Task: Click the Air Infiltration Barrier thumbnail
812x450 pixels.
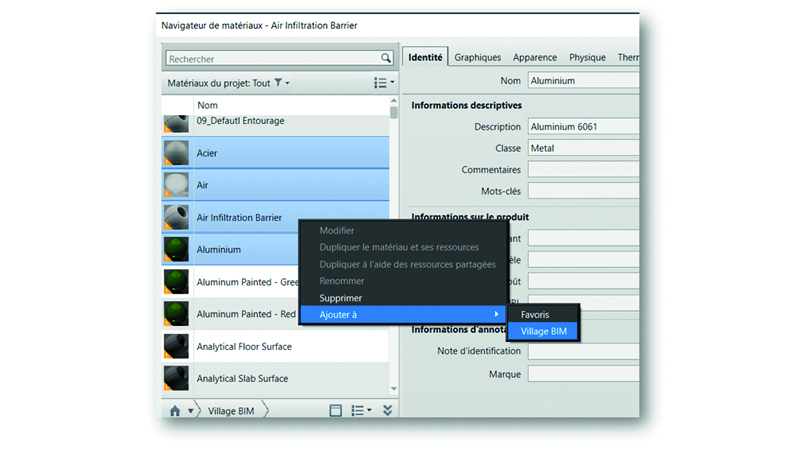Action: tap(176, 217)
